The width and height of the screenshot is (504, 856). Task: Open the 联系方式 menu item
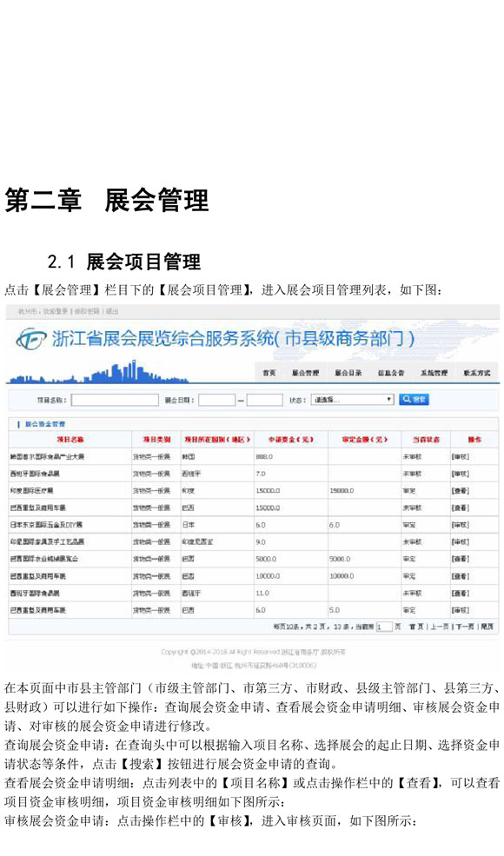pos(477,373)
